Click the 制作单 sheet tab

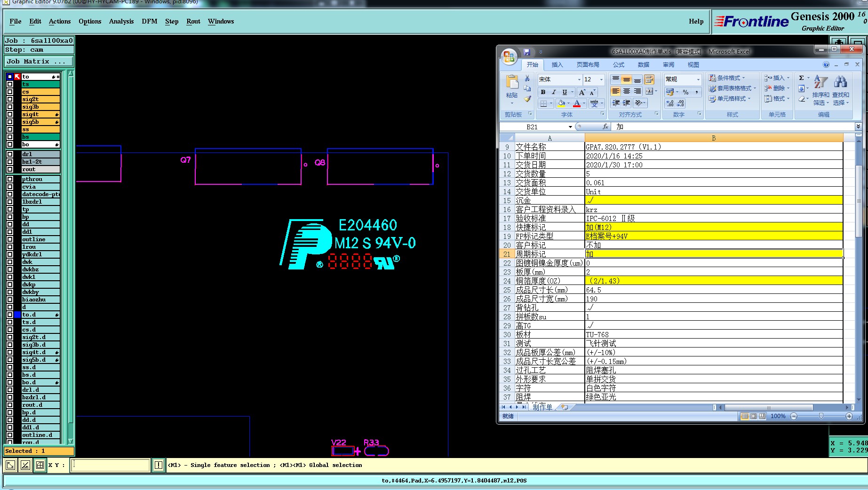click(542, 407)
